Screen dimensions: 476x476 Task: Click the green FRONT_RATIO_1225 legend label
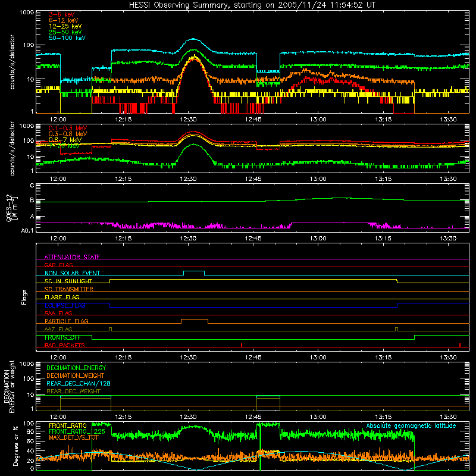coord(77,431)
